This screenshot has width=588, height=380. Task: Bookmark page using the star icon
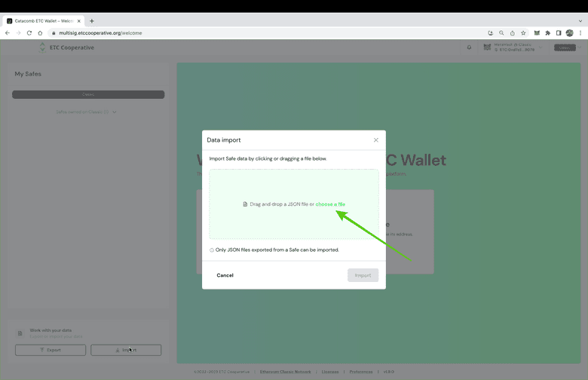click(523, 33)
